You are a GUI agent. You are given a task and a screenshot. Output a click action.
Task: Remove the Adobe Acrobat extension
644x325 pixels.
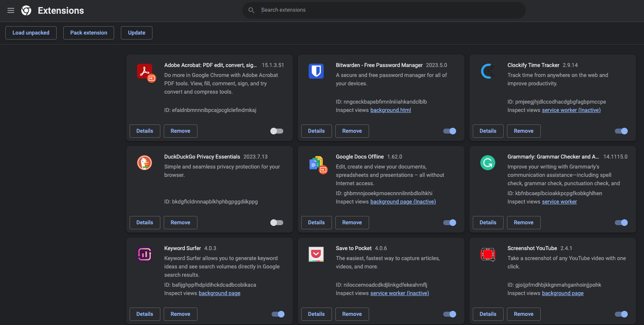(x=180, y=131)
